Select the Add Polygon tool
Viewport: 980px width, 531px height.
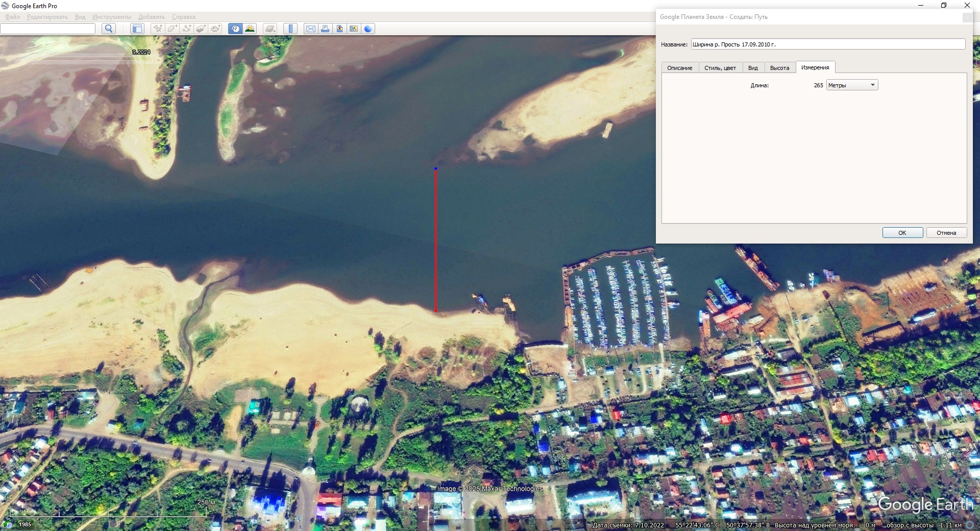pos(172,29)
